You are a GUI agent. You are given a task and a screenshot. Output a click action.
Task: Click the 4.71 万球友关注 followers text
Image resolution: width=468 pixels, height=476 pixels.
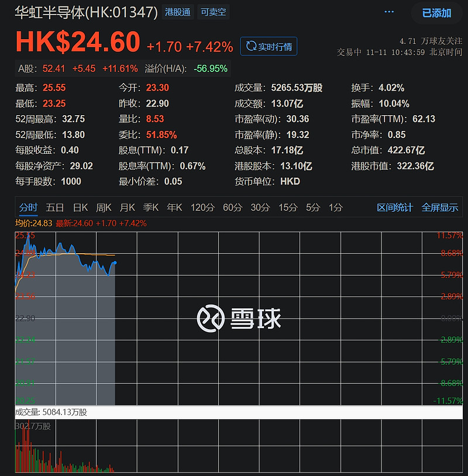coord(431,41)
